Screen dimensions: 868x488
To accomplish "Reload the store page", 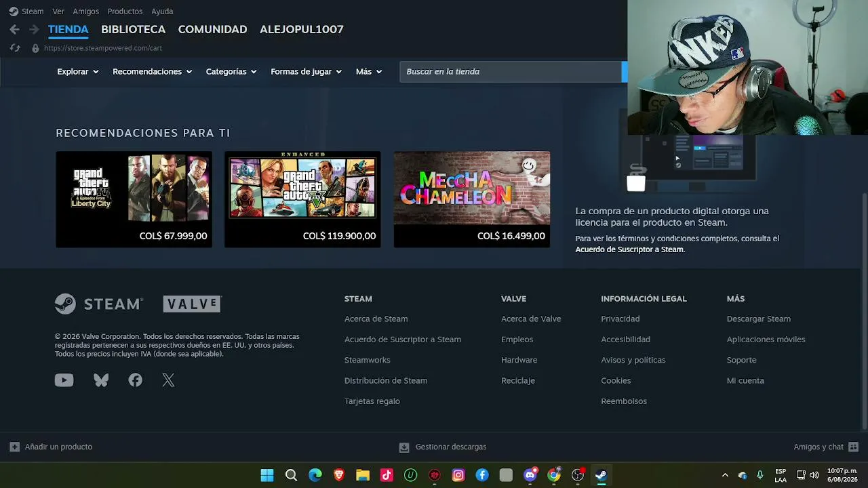I will pyautogui.click(x=15, y=48).
